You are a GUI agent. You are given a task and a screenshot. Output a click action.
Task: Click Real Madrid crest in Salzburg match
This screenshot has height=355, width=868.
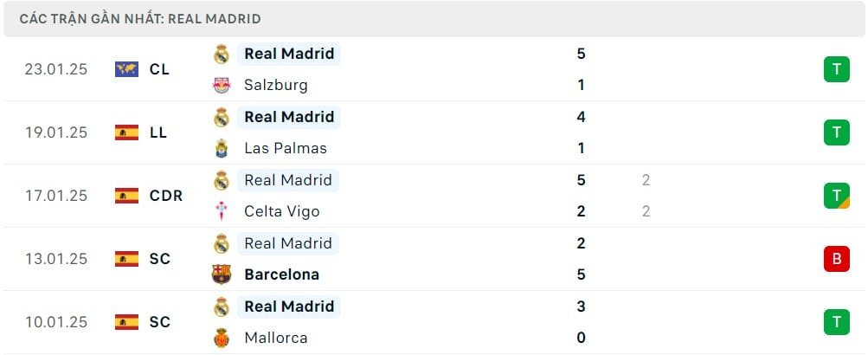point(222,54)
